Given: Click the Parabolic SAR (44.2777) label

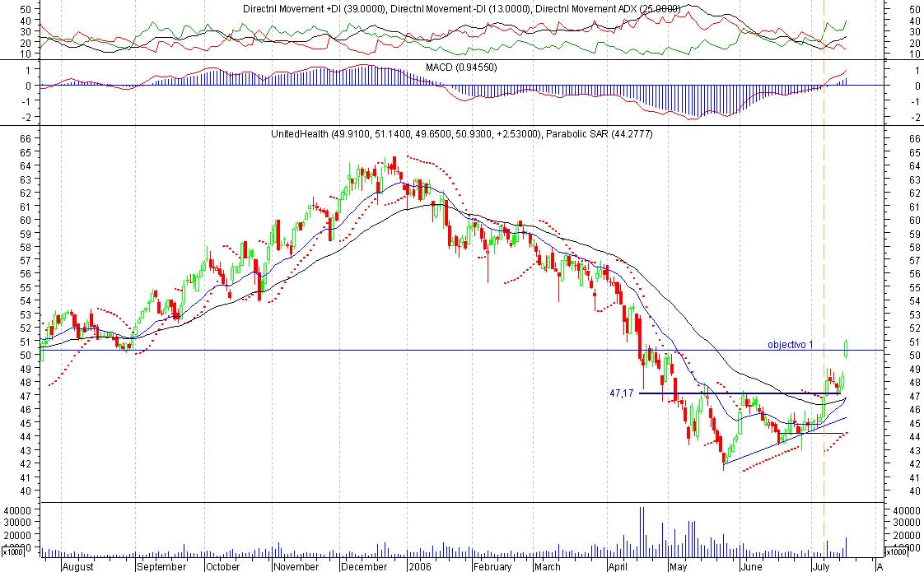Looking at the screenshot, I should click(600, 134).
